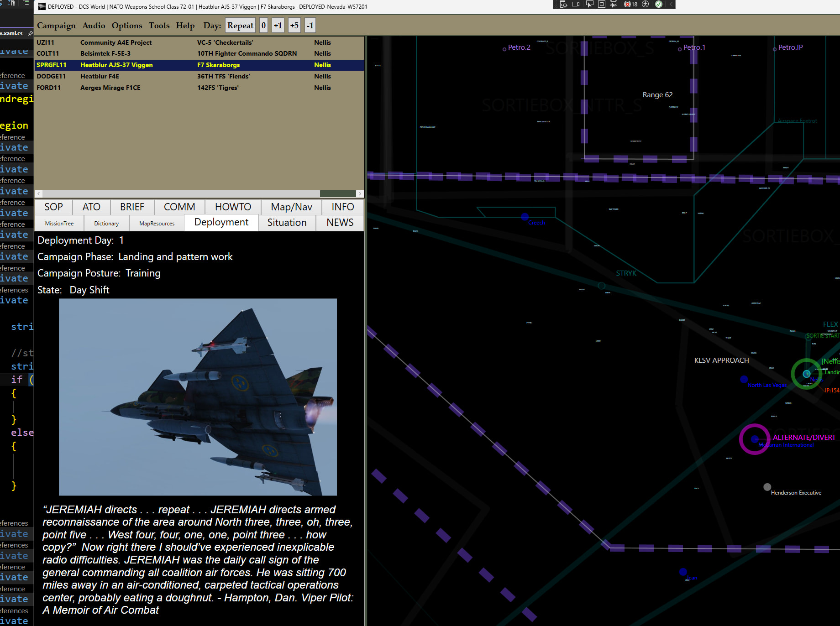Click the video camera icon in debug toolbar

pos(576,4)
